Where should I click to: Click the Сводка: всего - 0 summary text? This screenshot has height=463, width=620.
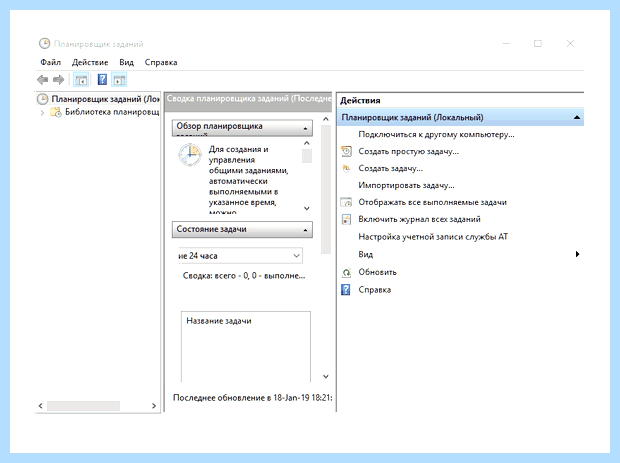(x=244, y=276)
